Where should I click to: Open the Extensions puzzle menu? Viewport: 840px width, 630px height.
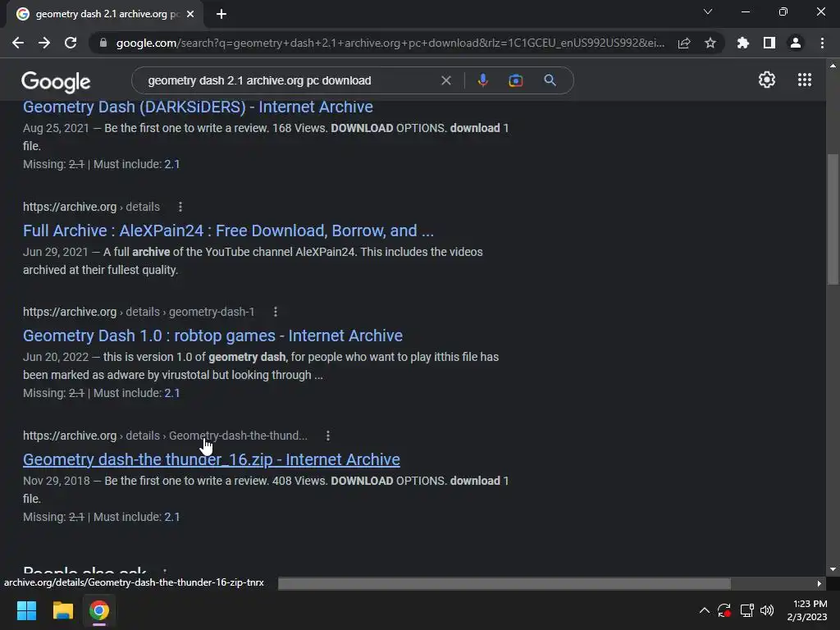point(743,43)
